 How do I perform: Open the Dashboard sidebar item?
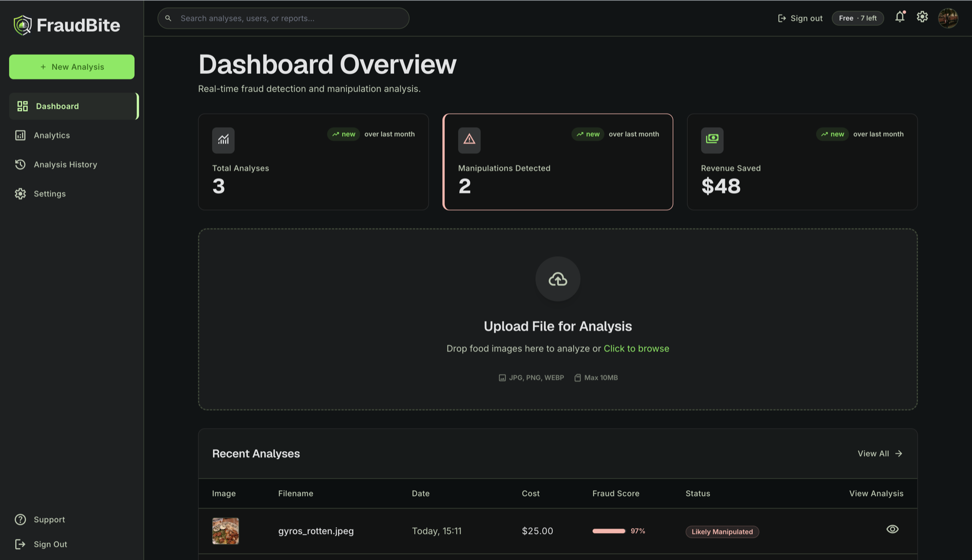(x=73, y=106)
